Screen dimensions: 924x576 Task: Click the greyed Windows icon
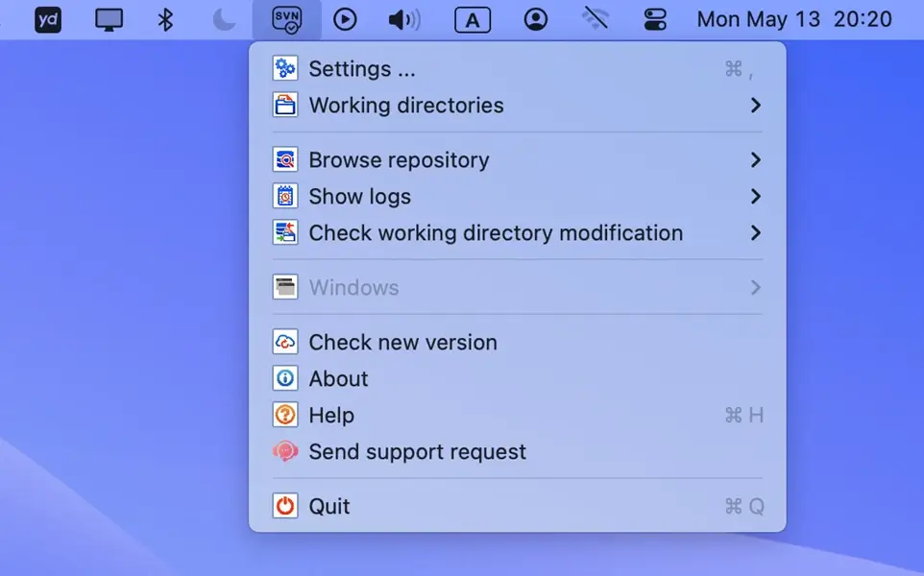pos(285,287)
